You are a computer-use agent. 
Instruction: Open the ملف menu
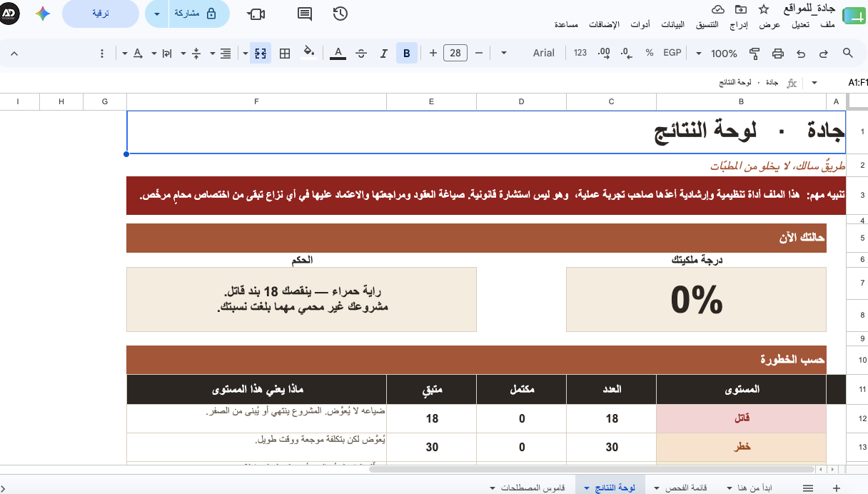point(828,25)
